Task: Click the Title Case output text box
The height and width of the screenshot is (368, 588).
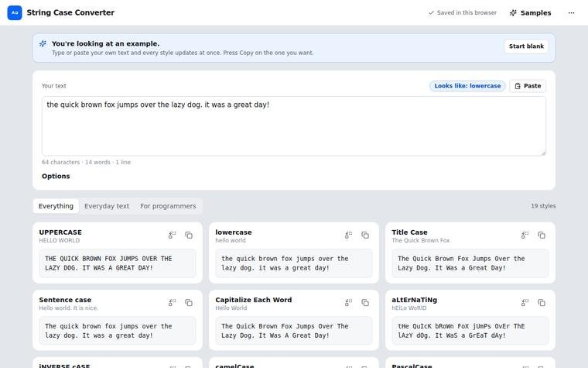Action: (470, 263)
